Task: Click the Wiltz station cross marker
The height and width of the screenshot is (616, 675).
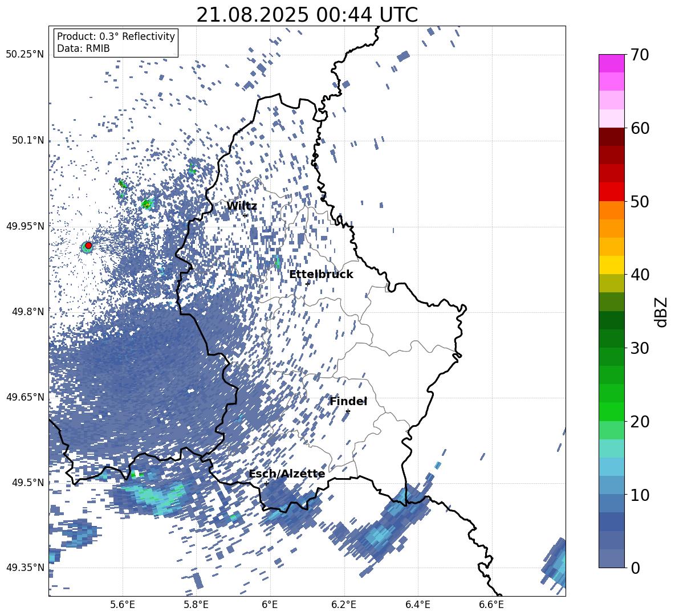Action: tap(245, 215)
